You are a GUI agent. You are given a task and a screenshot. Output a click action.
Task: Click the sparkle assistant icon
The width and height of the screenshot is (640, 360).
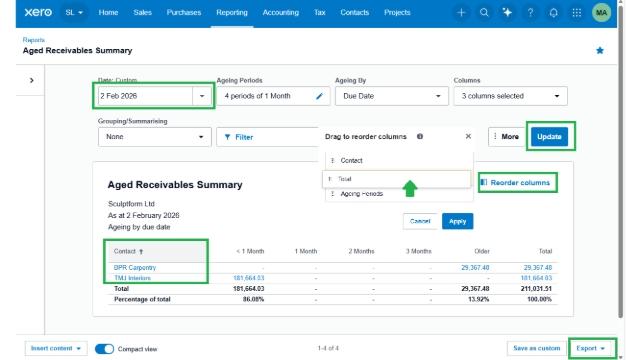pyautogui.click(x=507, y=13)
